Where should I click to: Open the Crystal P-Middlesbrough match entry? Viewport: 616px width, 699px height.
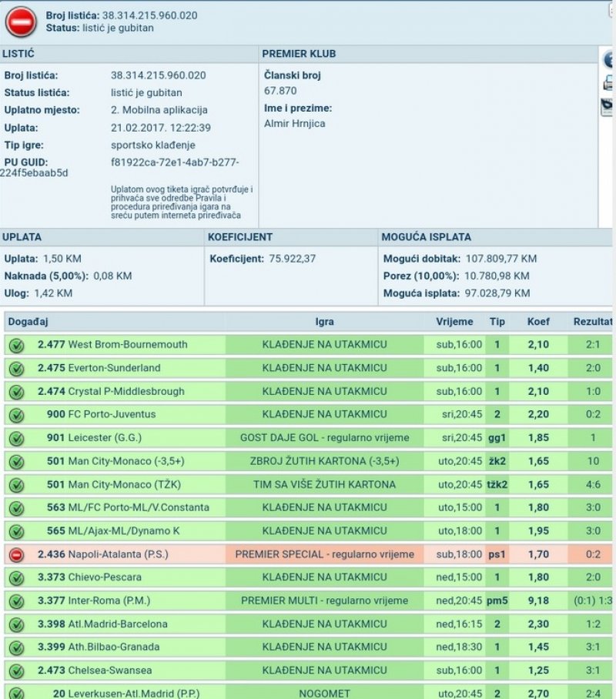click(x=126, y=392)
